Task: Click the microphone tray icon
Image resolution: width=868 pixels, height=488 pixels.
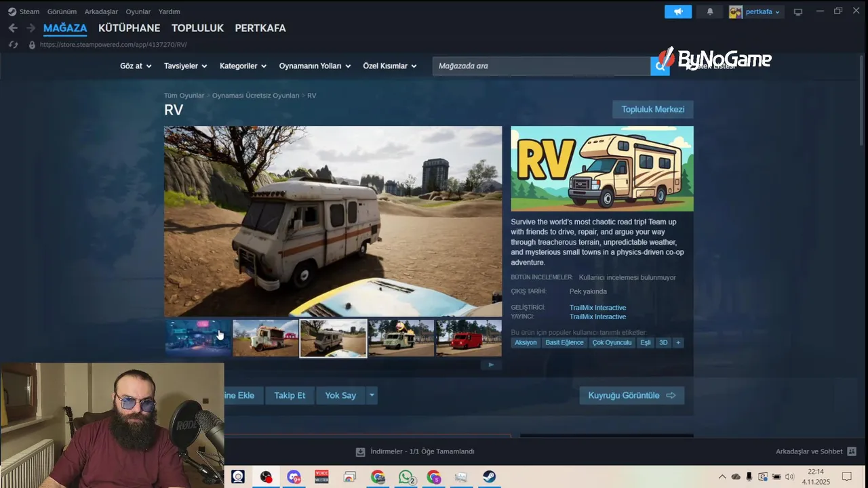Action: coord(749,477)
